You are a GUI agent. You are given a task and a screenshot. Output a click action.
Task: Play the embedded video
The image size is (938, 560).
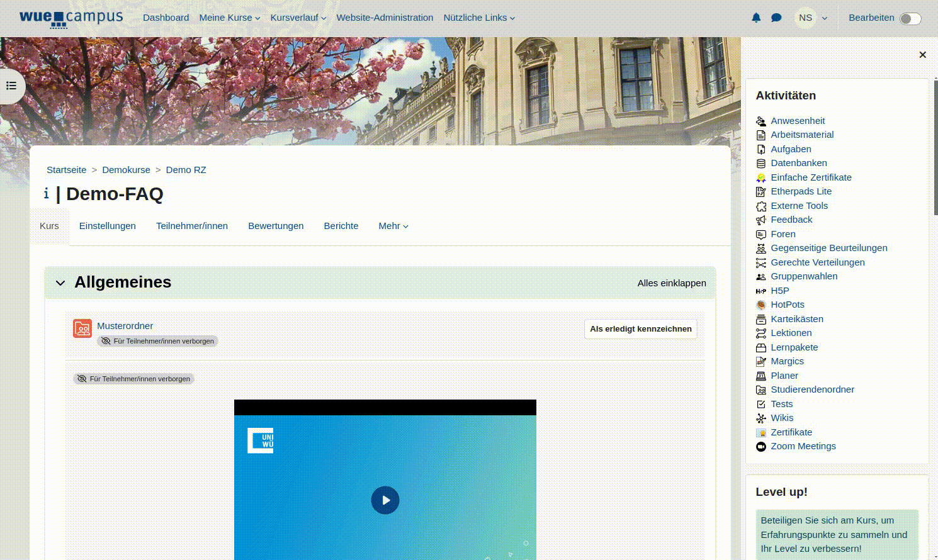385,500
